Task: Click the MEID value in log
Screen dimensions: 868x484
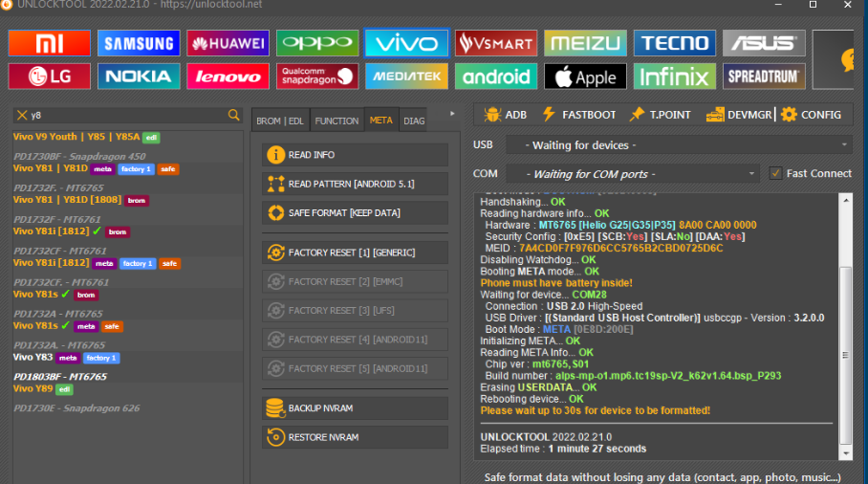Action: click(x=620, y=248)
